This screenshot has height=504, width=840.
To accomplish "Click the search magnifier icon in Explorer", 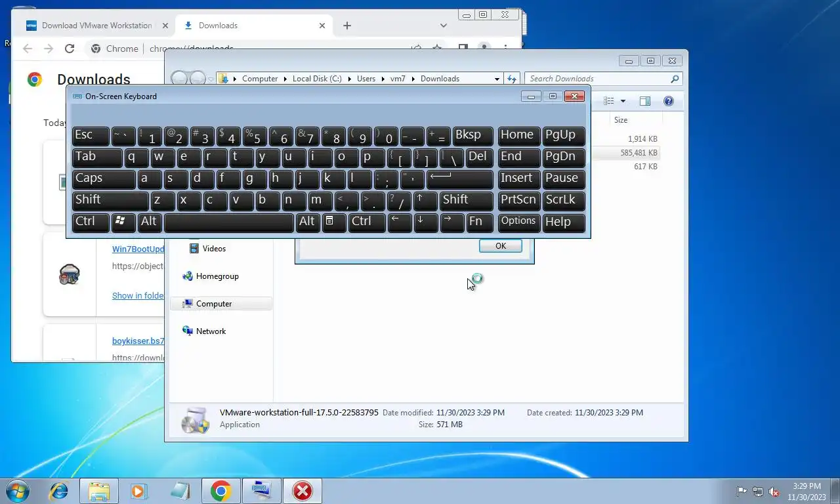I will (x=675, y=79).
